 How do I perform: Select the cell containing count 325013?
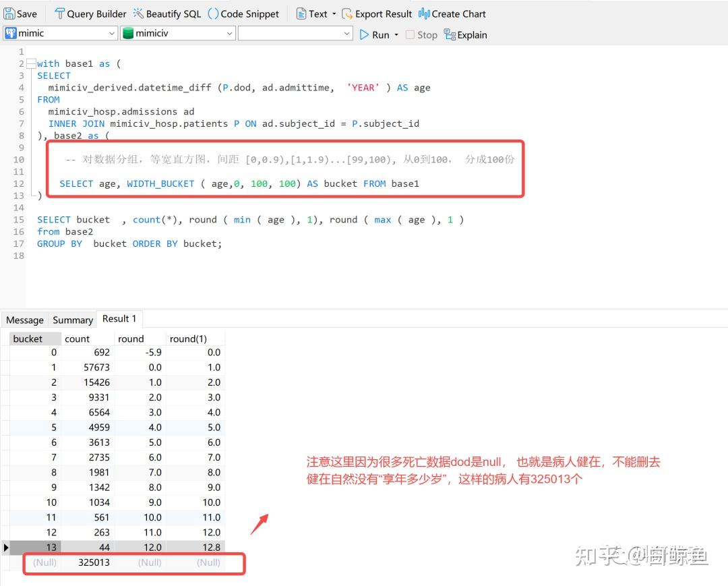point(94,562)
